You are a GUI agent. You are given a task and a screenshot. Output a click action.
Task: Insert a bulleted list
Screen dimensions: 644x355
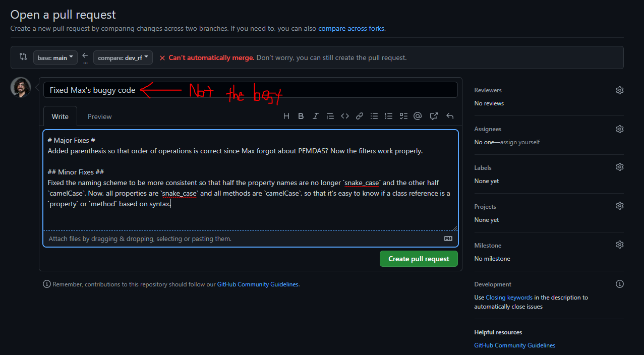click(x=374, y=116)
